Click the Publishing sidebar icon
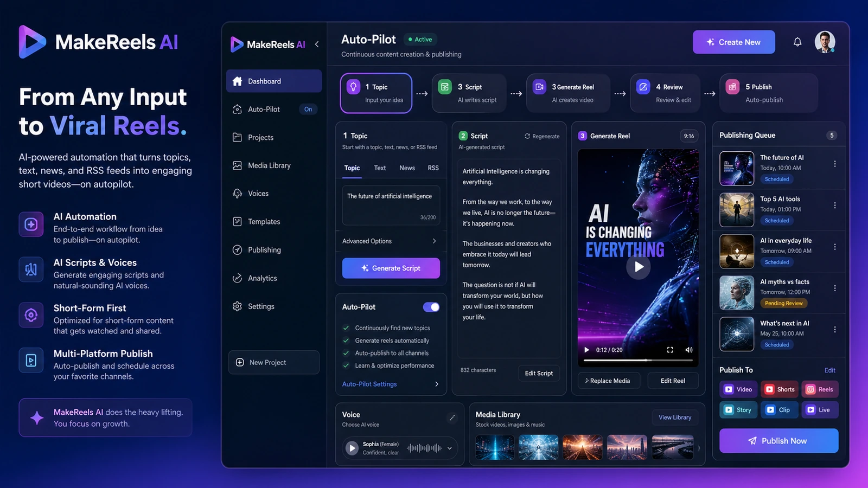The height and width of the screenshot is (488, 868). coord(237,250)
